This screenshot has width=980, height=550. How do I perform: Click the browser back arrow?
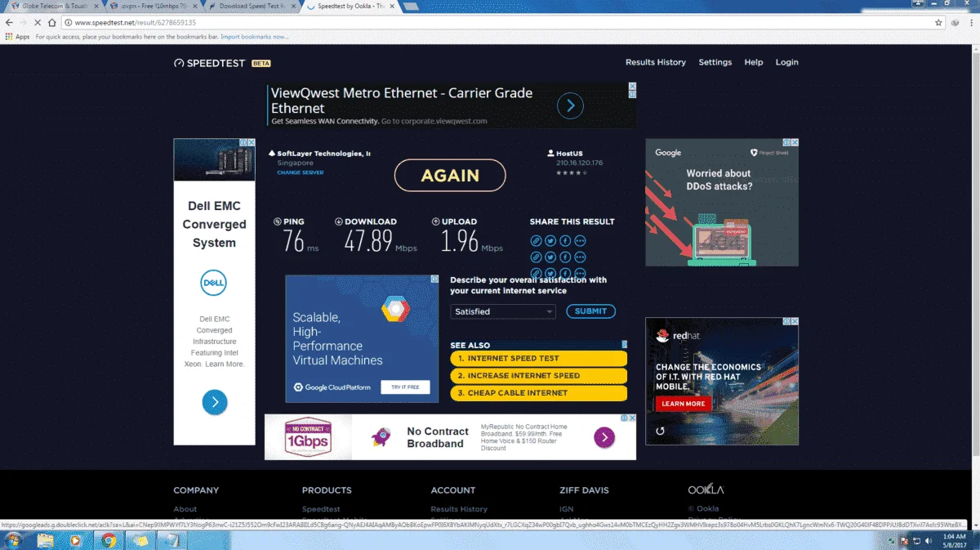pos(9,23)
